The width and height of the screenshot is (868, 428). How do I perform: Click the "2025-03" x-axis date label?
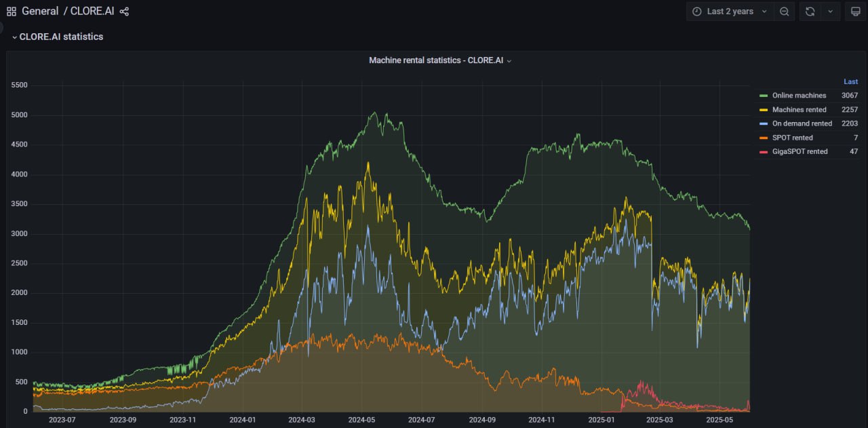(660, 420)
